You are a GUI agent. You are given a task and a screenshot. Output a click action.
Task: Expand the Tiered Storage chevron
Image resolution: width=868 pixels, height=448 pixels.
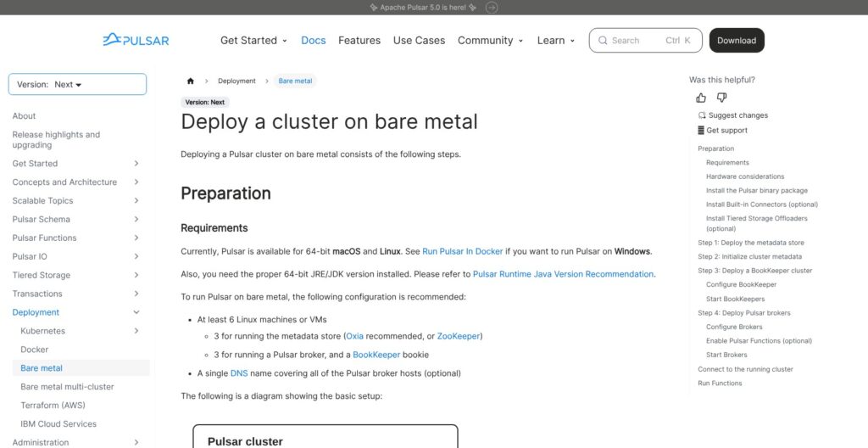point(136,275)
